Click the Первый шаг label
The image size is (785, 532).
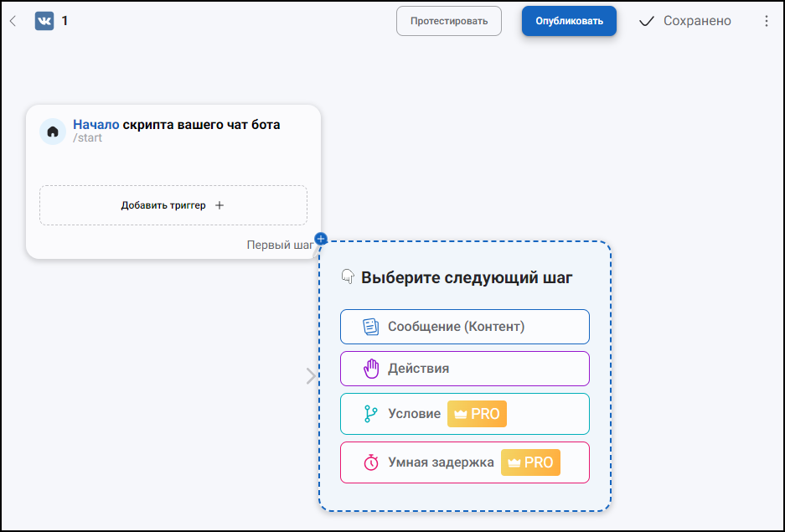point(281,245)
